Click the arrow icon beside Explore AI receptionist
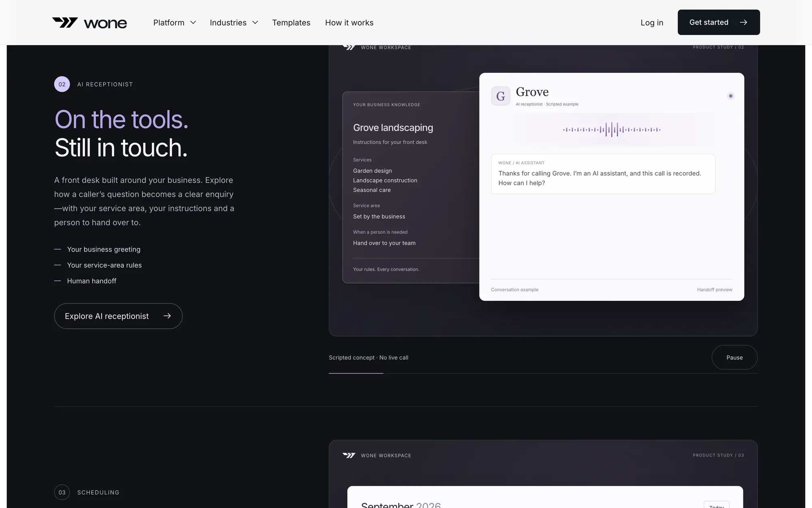This screenshot has height=508, width=812. click(167, 316)
